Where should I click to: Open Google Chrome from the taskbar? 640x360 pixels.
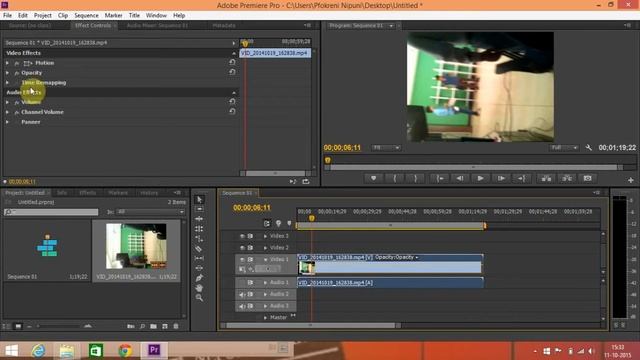(x=125, y=351)
